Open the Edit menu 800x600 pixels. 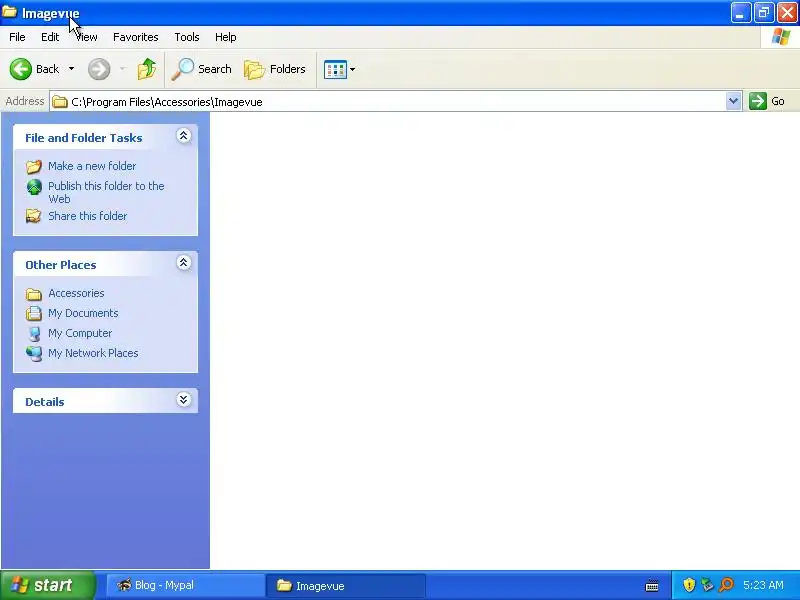pos(50,37)
